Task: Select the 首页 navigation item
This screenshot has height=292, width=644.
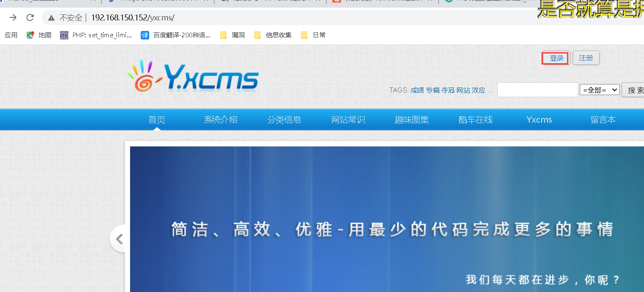Action: click(x=156, y=119)
